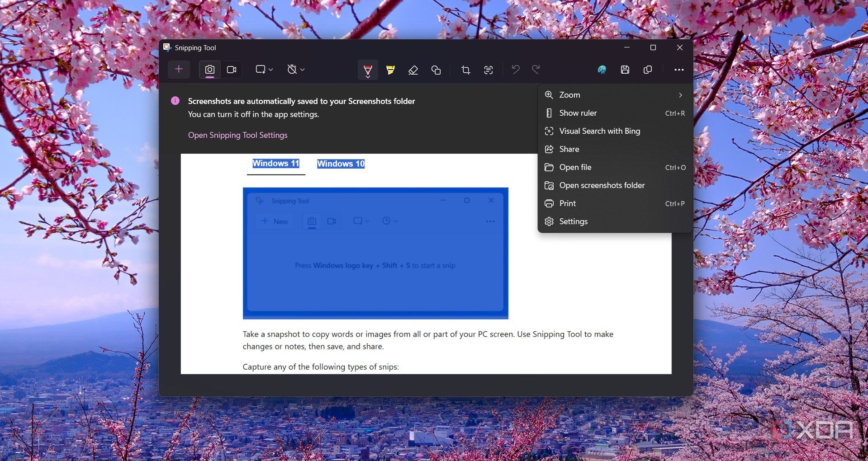Click Print in the menu
This screenshot has height=461, width=868.
[x=615, y=203]
